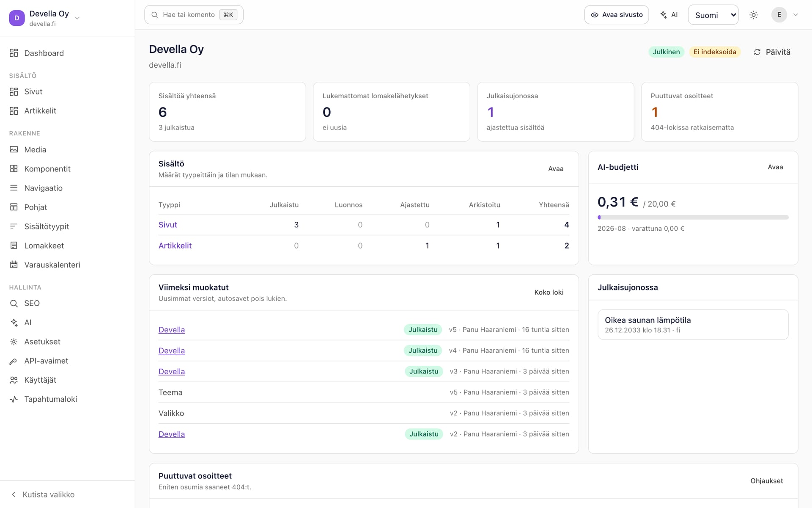The height and width of the screenshot is (508, 812).
Task: Click the Navigaatio lines icon
Action: click(14, 188)
